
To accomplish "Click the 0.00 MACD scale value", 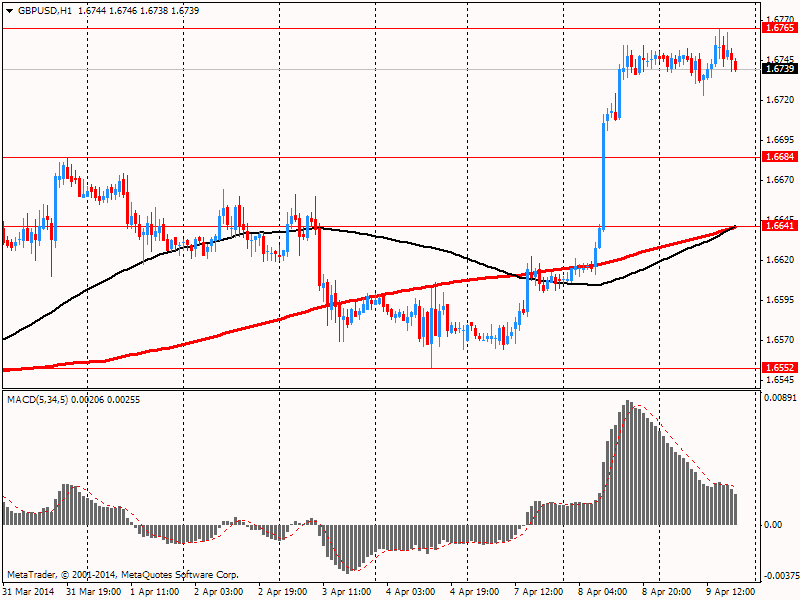I will pos(773,525).
